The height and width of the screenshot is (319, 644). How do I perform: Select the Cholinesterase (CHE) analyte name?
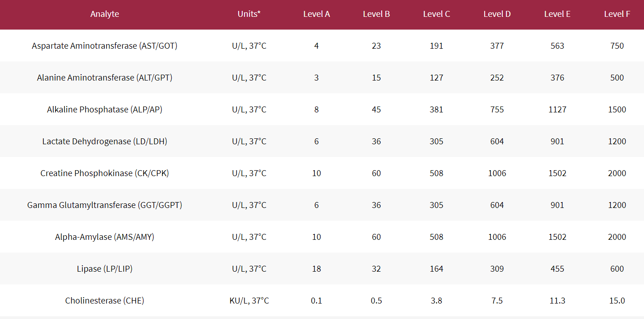105,301
